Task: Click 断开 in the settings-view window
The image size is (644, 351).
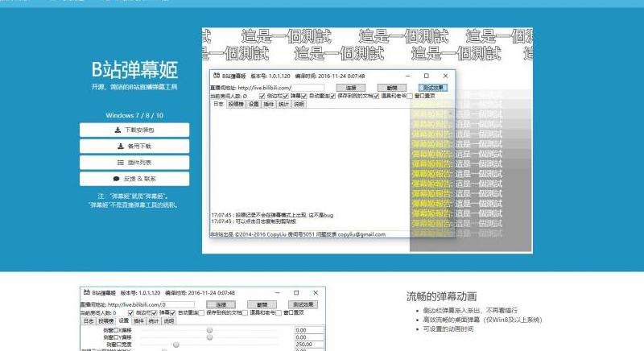Action: (262, 304)
